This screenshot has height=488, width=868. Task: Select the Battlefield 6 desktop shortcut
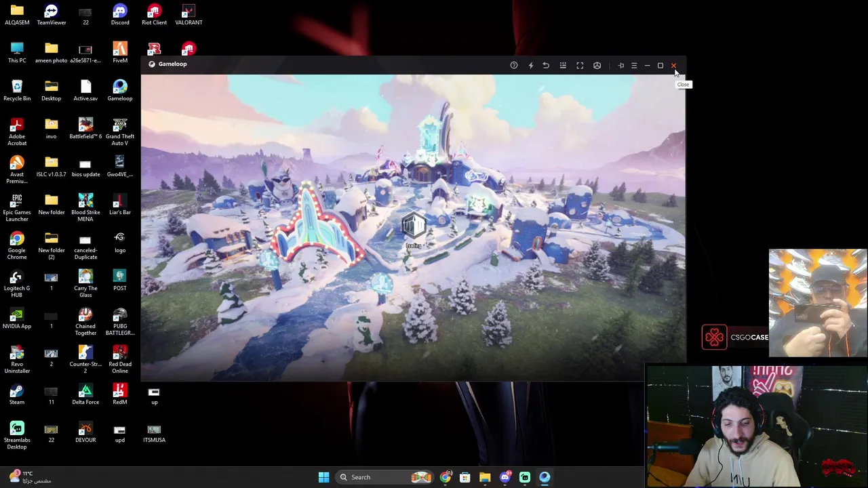coord(85,129)
